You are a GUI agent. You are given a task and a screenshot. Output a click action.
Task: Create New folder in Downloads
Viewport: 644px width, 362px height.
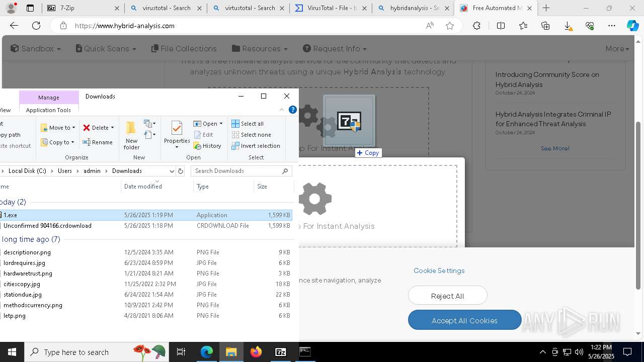131,135
